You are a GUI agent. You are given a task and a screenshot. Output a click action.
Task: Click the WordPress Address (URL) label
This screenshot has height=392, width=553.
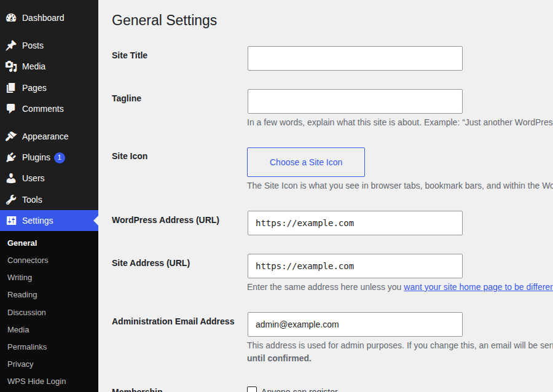[x=165, y=220]
